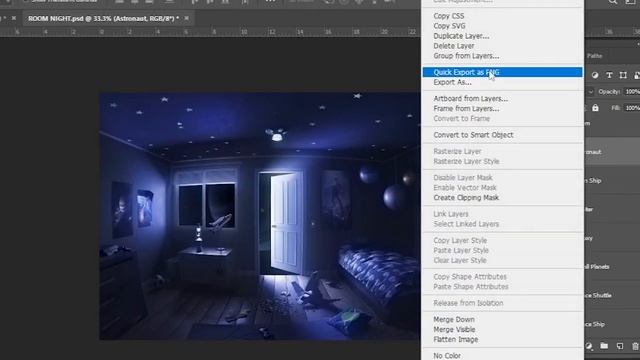Create a new group folder icon

click(604, 346)
